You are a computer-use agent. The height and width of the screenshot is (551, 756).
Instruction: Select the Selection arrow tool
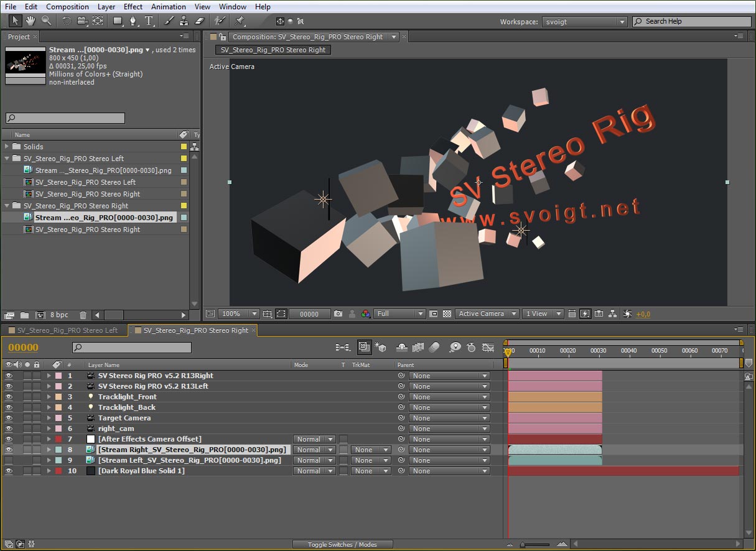point(16,21)
